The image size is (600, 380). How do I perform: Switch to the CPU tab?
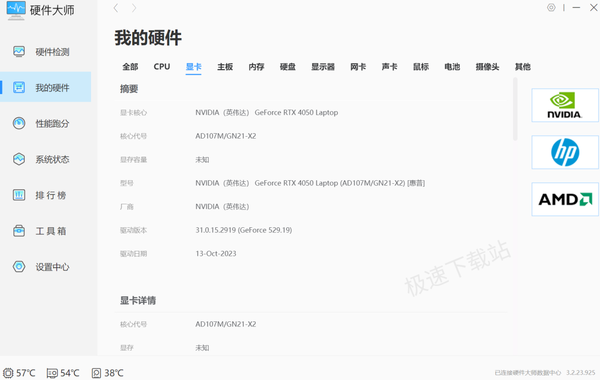pos(162,67)
